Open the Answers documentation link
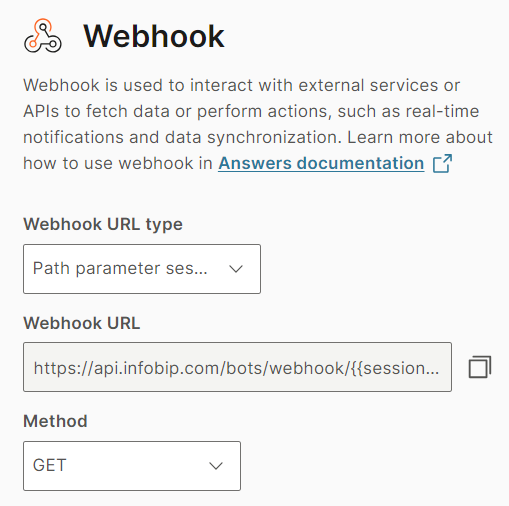Screen dimensions: 509x506 [321, 163]
